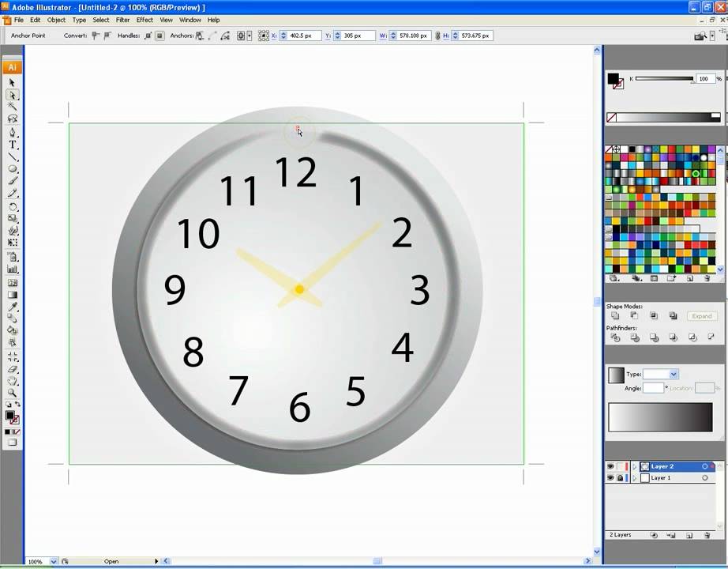Select the Warp tool
This screenshot has height=569, width=728.
tap(12, 231)
